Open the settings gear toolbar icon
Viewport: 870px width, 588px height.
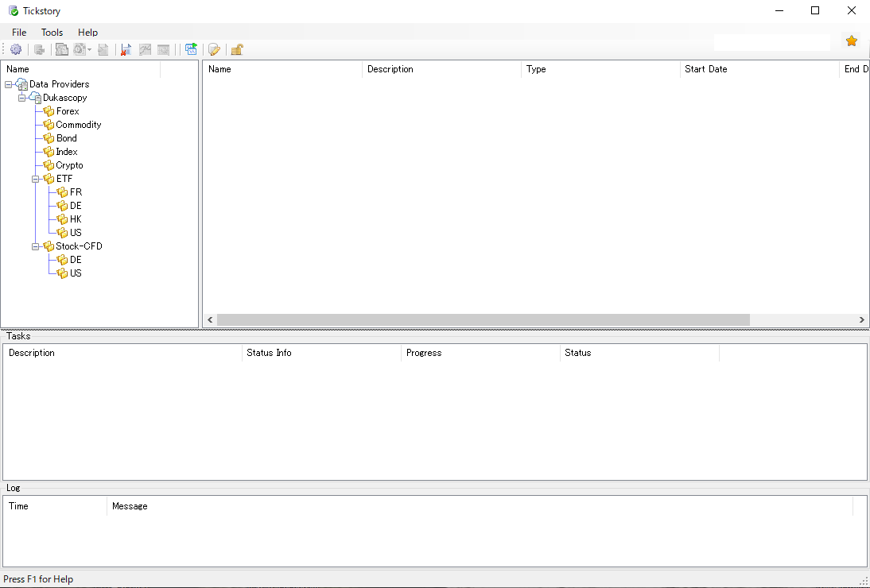(x=16, y=50)
